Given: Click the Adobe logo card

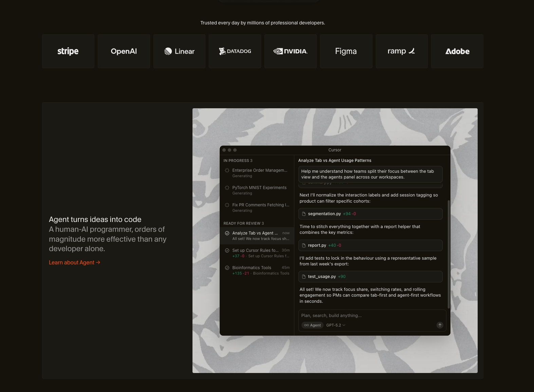Looking at the screenshot, I should [457, 51].
